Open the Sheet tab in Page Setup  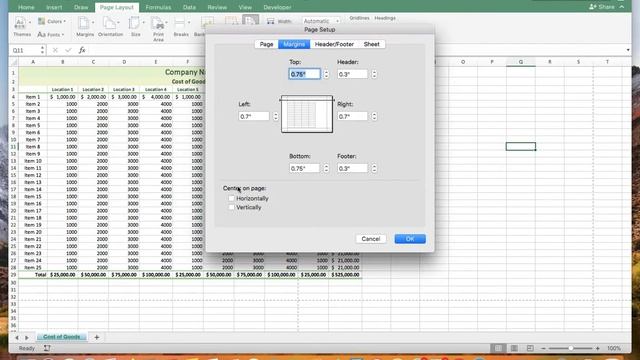click(371, 44)
